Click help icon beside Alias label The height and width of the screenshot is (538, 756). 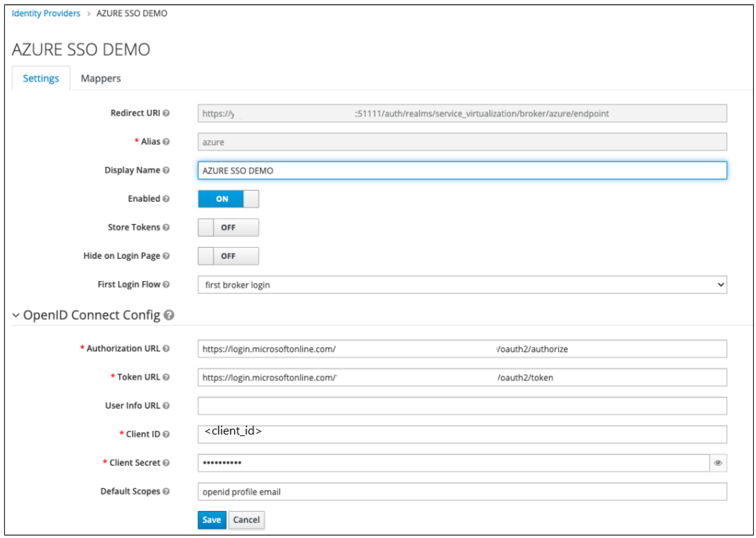point(166,142)
